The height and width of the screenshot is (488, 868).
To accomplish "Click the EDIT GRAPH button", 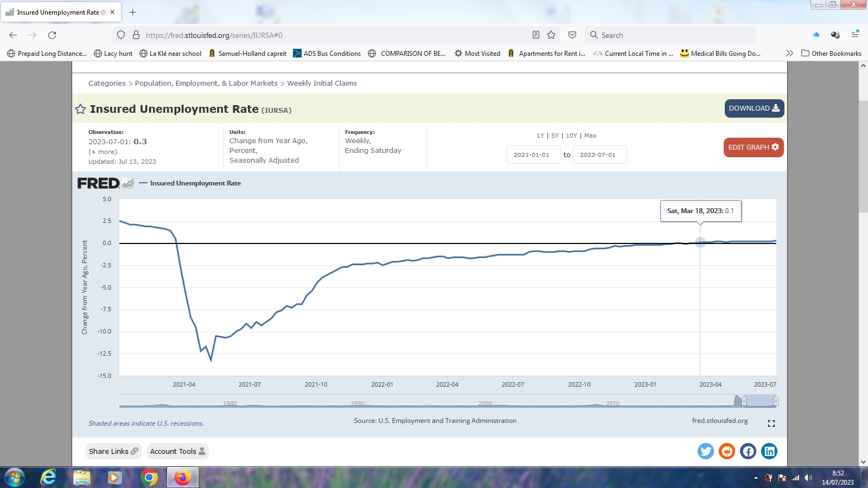I will [753, 147].
